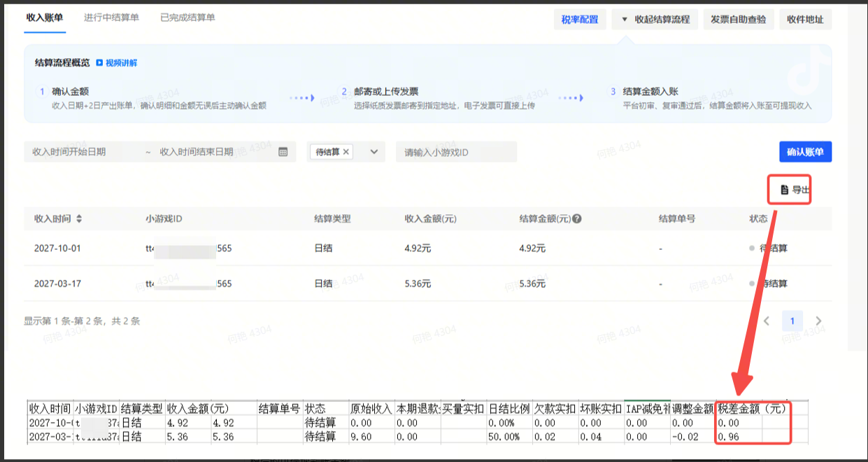Image resolution: width=868 pixels, height=462 pixels.
Task: Go to the next page arrow
Action: click(818, 321)
